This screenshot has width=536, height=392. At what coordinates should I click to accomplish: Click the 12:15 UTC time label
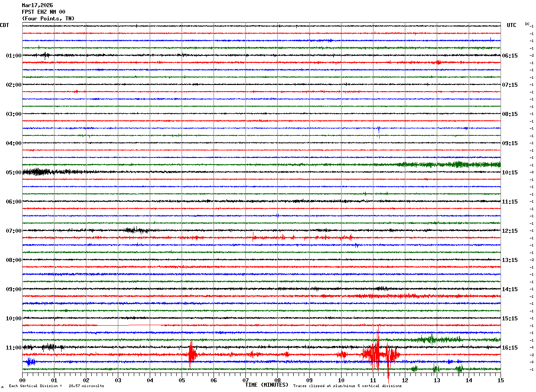pos(510,231)
